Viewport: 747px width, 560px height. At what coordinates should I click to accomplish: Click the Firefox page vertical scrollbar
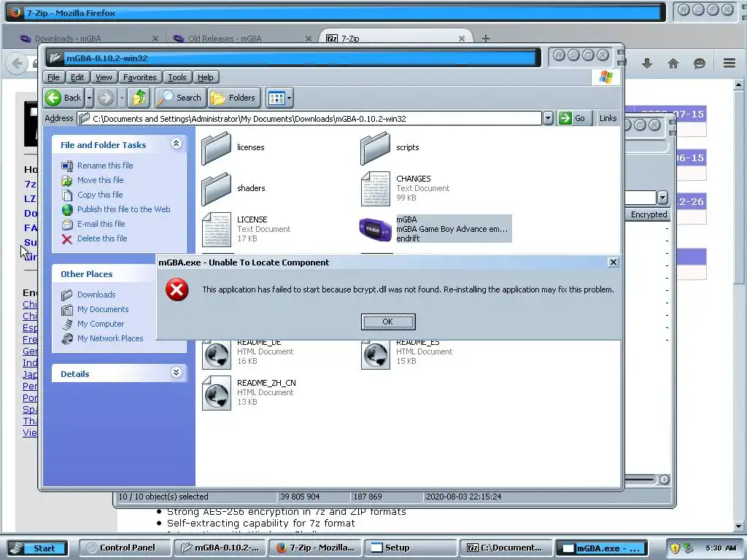738,305
